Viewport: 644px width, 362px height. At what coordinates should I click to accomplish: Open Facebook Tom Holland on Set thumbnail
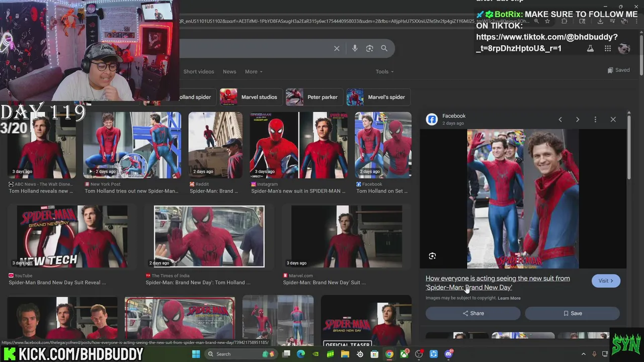click(383, 145)
